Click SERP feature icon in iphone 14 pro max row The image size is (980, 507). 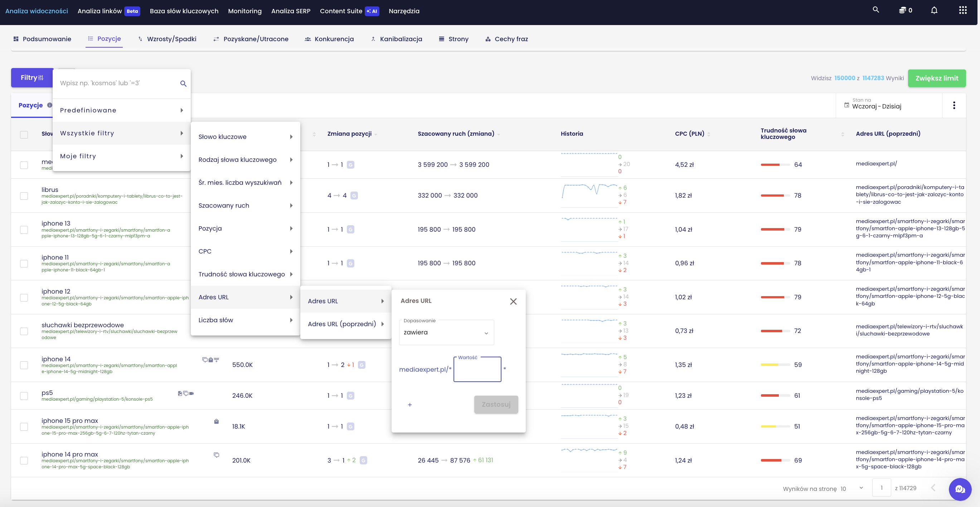tap(216, 455)
